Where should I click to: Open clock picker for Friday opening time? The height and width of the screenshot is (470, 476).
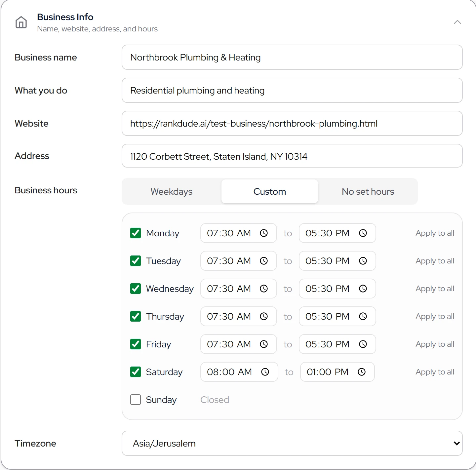pos(264,344)
